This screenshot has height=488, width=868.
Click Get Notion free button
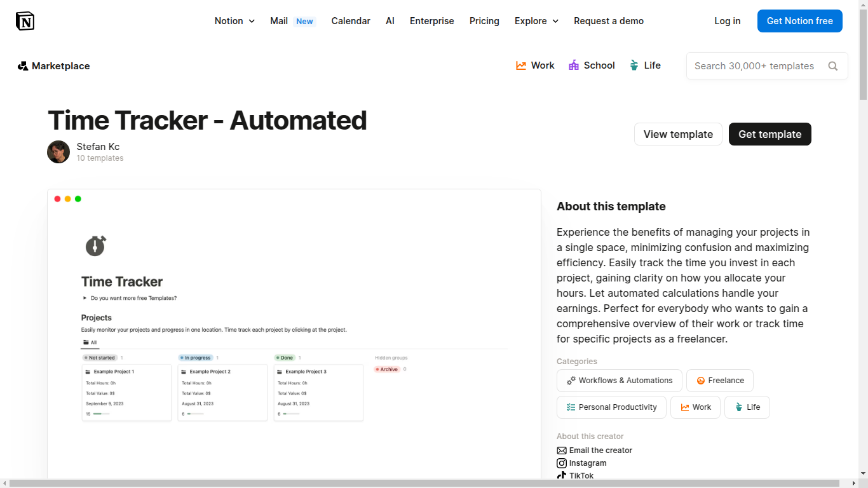tap(800, 21)
